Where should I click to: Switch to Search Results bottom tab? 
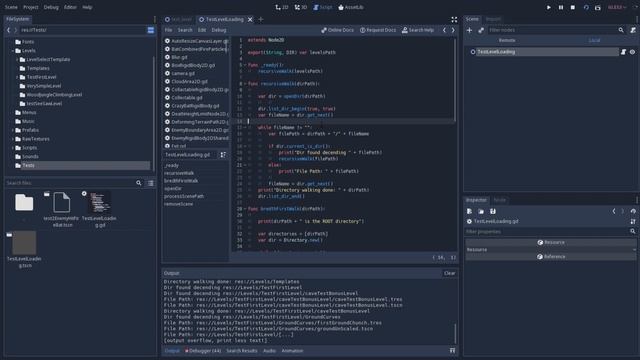(242, 351)
